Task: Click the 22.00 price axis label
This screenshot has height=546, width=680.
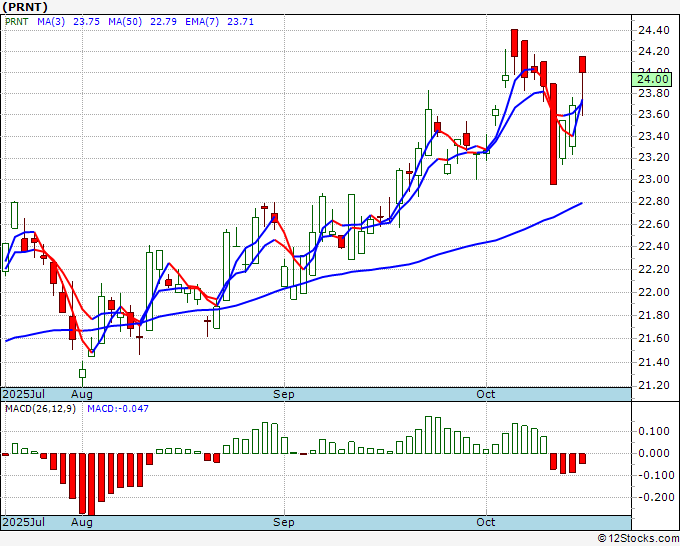Action: point(654,292)
